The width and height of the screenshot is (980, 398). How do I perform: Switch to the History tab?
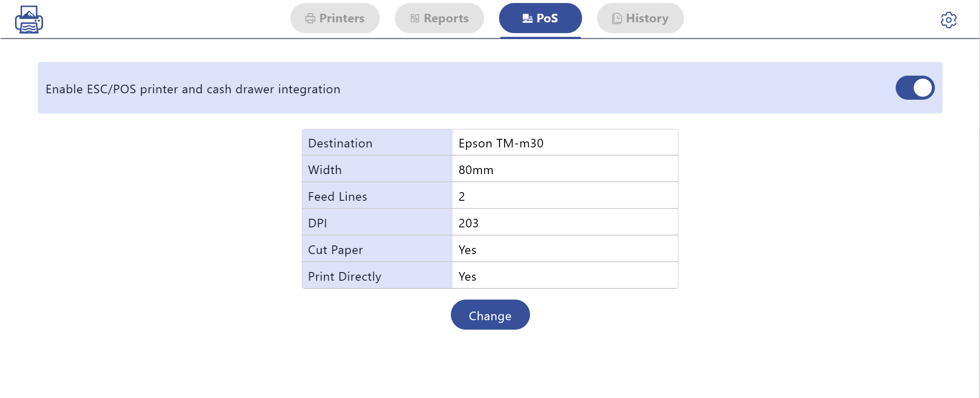click(640, 18)
